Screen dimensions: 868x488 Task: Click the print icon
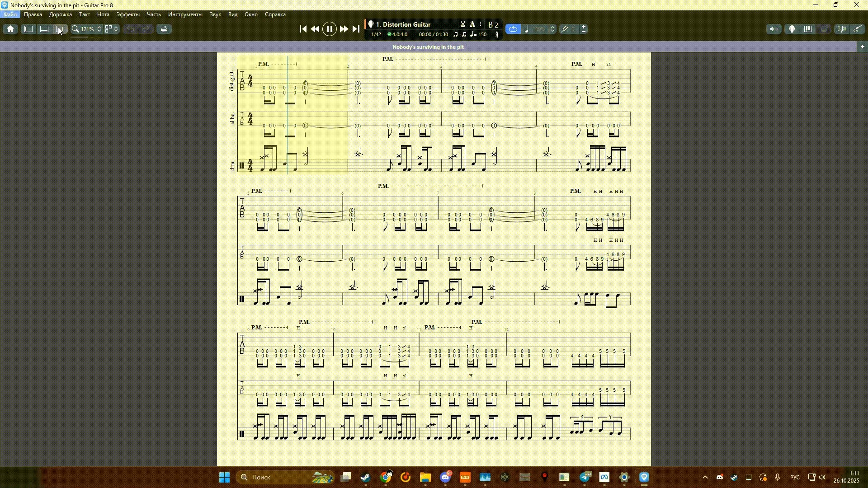(164, 29)
